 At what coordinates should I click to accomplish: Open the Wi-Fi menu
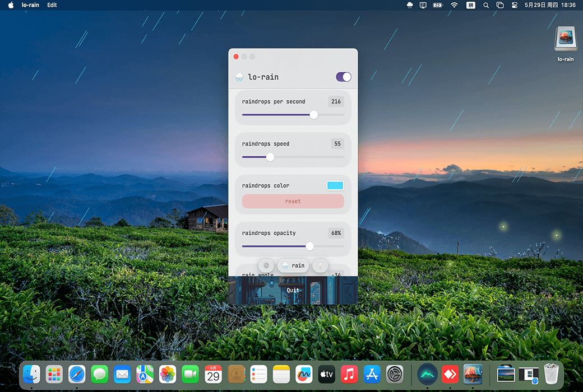pos(455,5)
